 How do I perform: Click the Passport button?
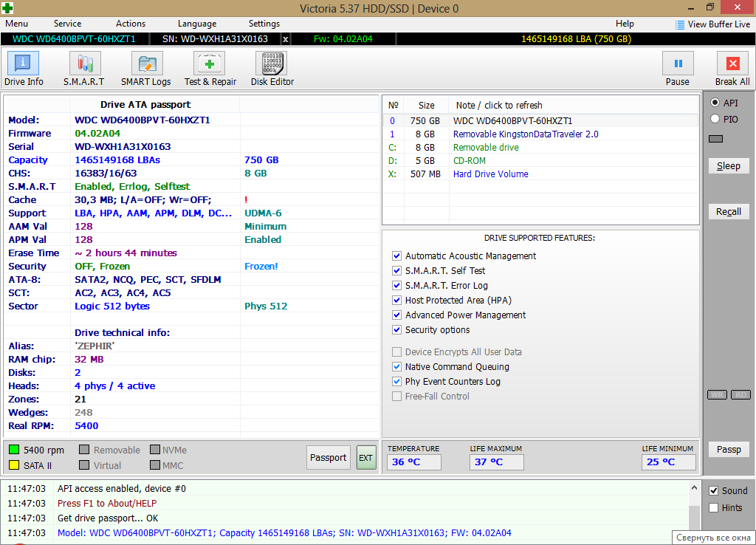pyautogui.click(x=329, y=457)
